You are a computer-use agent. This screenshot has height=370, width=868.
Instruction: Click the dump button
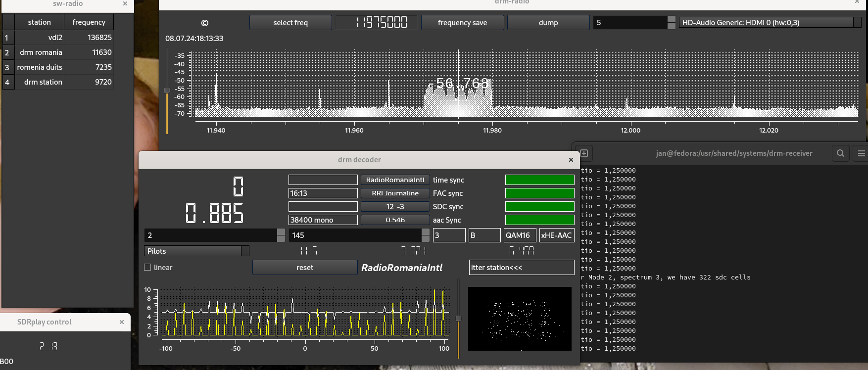pos(548,23)
